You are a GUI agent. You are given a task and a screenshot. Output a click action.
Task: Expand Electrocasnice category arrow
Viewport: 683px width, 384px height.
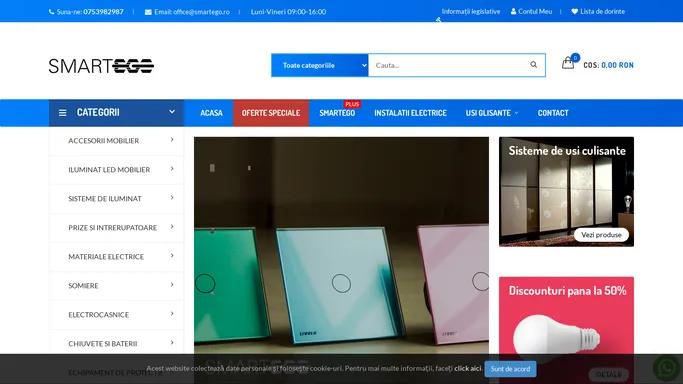pos(172,314)
